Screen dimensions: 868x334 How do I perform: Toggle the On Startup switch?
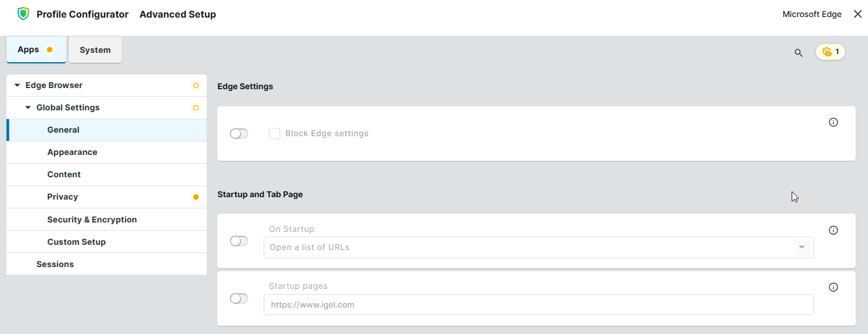[x=239, y=241]
